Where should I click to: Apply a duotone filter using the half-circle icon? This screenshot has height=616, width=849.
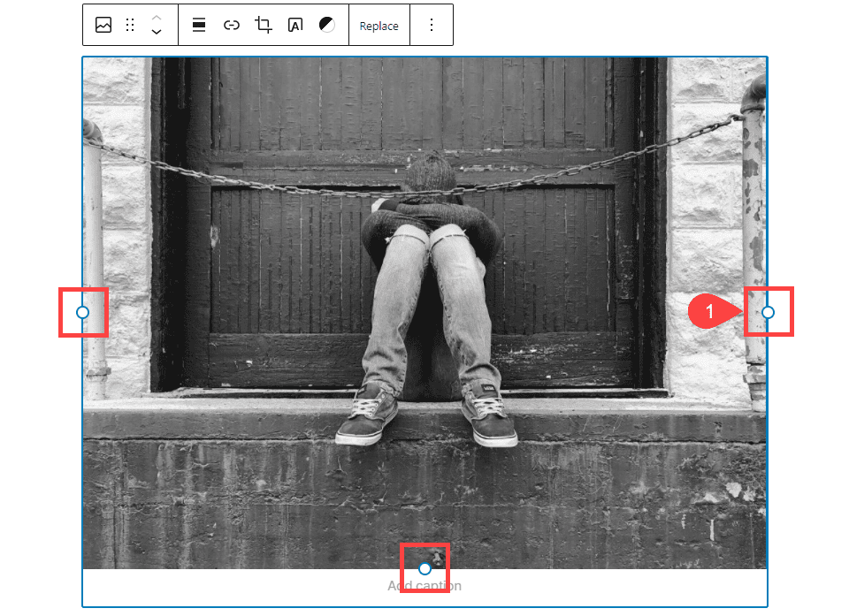tap(325, 25)
